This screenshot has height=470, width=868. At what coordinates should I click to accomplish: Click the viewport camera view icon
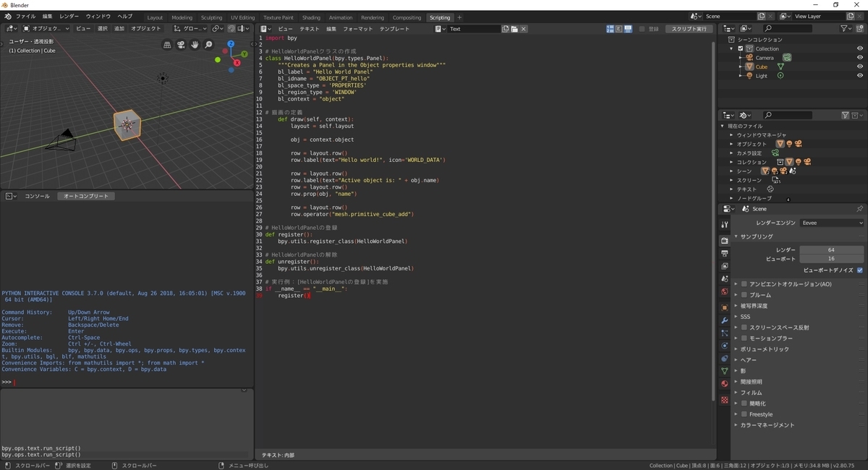(181, 45)
